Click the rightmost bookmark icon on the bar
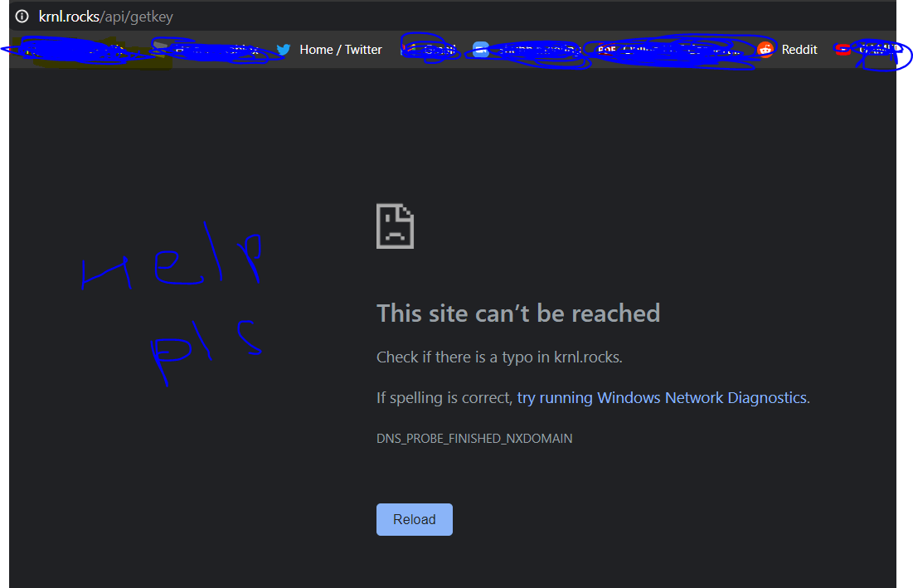Image resolution: width=913 pixels, height=588 pixels. 842,49
